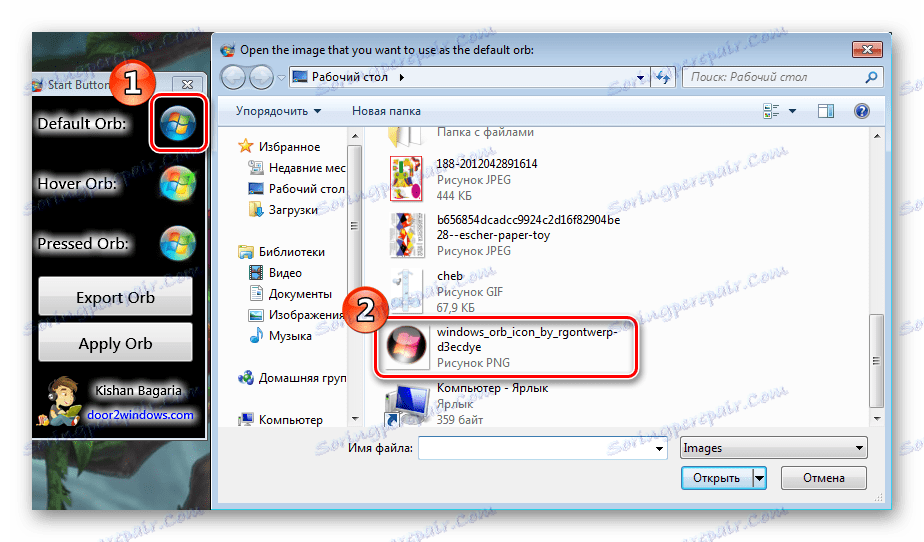The width and height of the screenshot is (924, 542).
Task: Select Избранное in the navigation tree
Action: (x=289, y=147)
